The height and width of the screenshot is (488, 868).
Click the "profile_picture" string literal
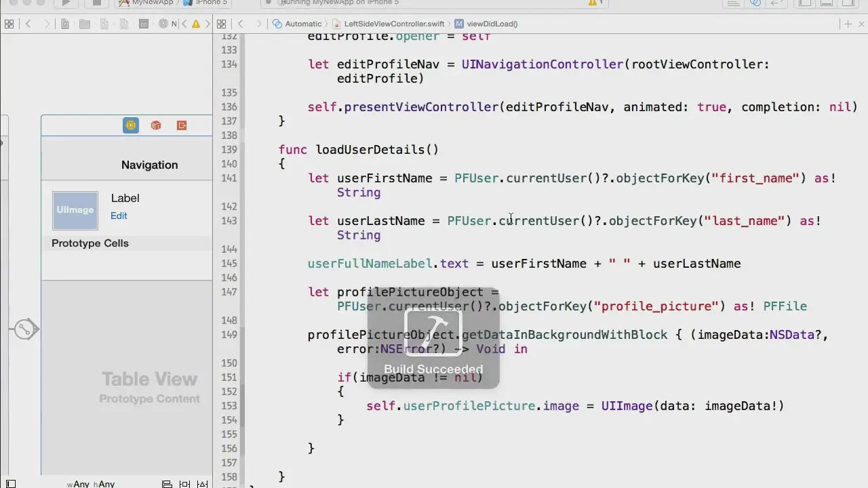(656, 306)
